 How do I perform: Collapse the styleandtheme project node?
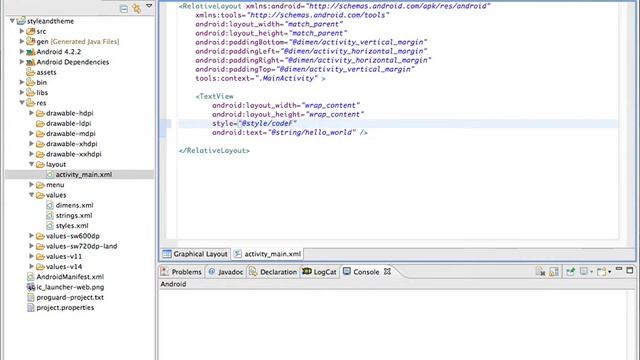coord(12,20)
